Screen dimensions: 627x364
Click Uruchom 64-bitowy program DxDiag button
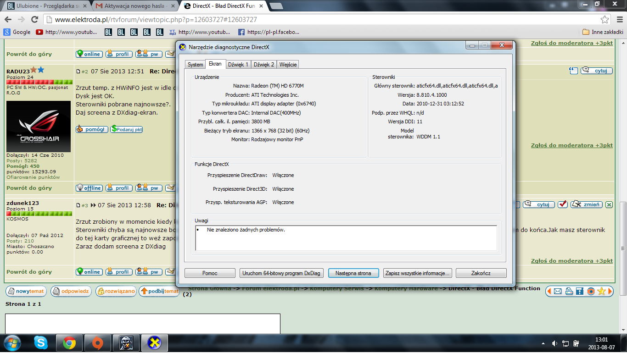pos(281,273)
